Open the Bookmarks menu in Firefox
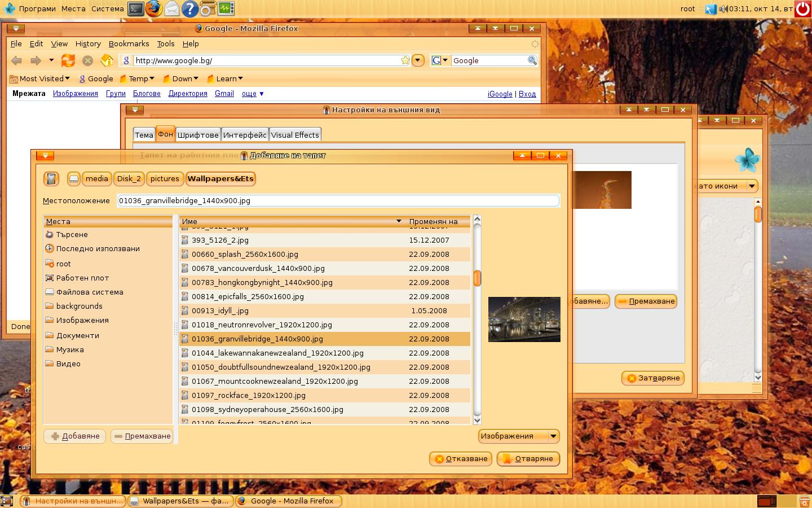Viewport: 812px width, 508px height. (x=129, y=44)
